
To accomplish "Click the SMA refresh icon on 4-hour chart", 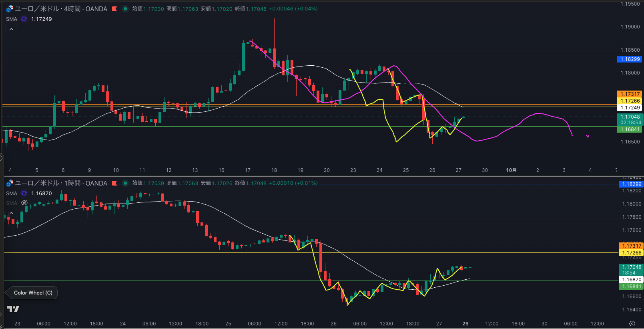I will [24, 19].
